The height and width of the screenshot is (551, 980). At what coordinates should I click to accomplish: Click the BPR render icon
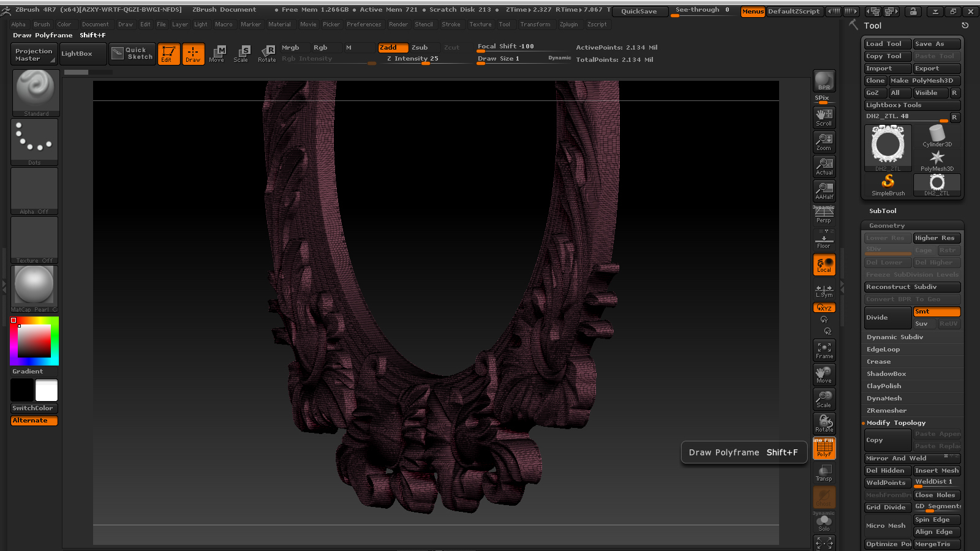tap(824, 81)
